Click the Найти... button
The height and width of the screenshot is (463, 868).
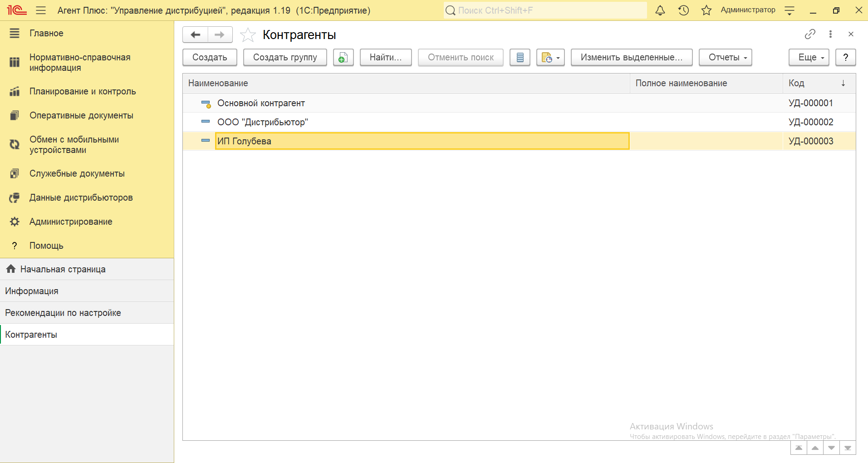coord(386,57)
